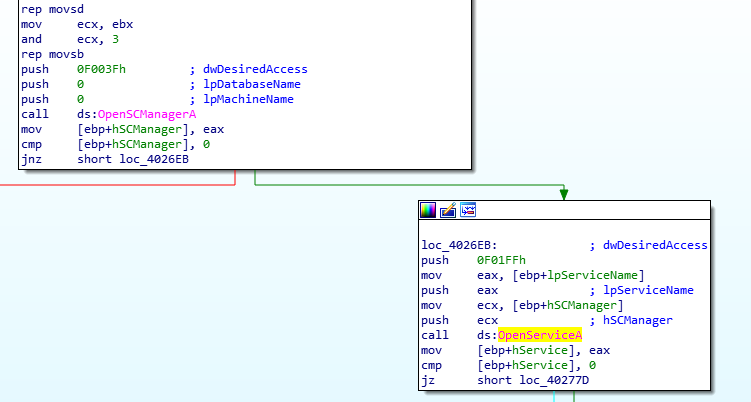Click the jnz short loc_4026EB target
Screen dimensions: 751x402
click(x=154, y=159)
